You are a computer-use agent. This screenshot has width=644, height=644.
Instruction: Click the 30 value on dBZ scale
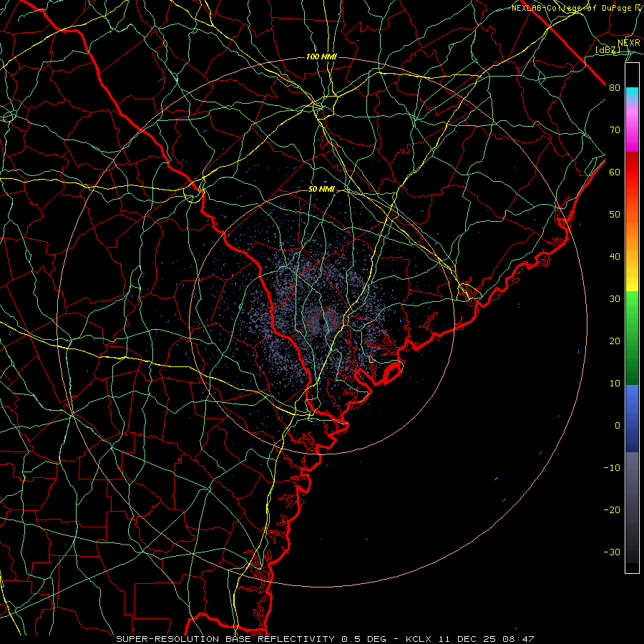(x=615, y=299)
